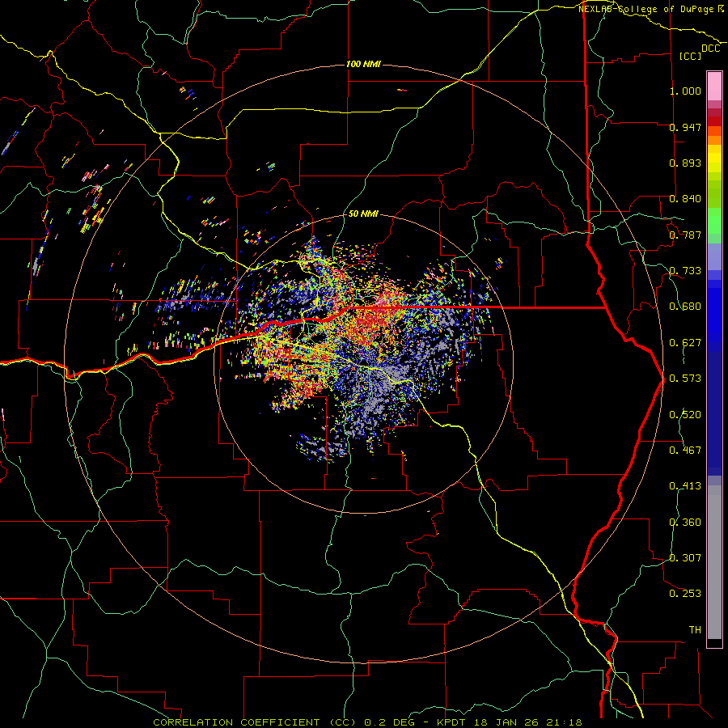
Task: Click the 0.893 scale value
Action: click(685, 163)
